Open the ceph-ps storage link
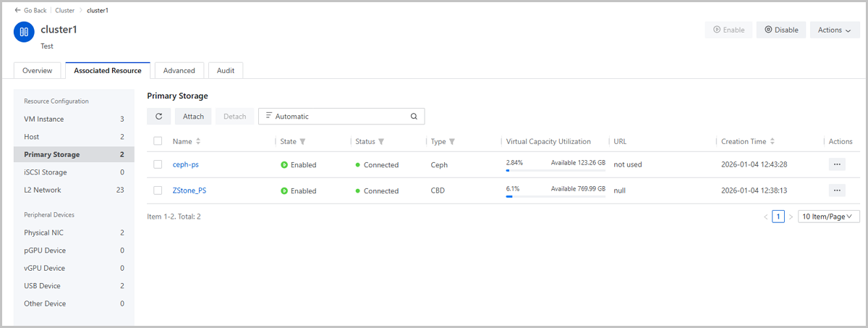Image resolution: width=868 pixels, height=328 pixels. click(x=185, y=164)
